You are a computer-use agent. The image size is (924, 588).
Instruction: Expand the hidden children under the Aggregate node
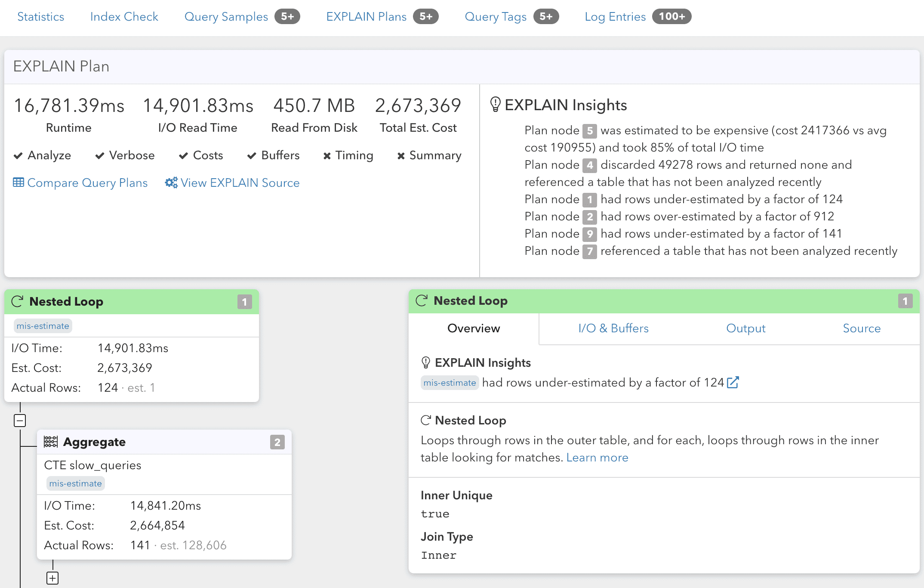pyautogui.click(x=52, y=578)
